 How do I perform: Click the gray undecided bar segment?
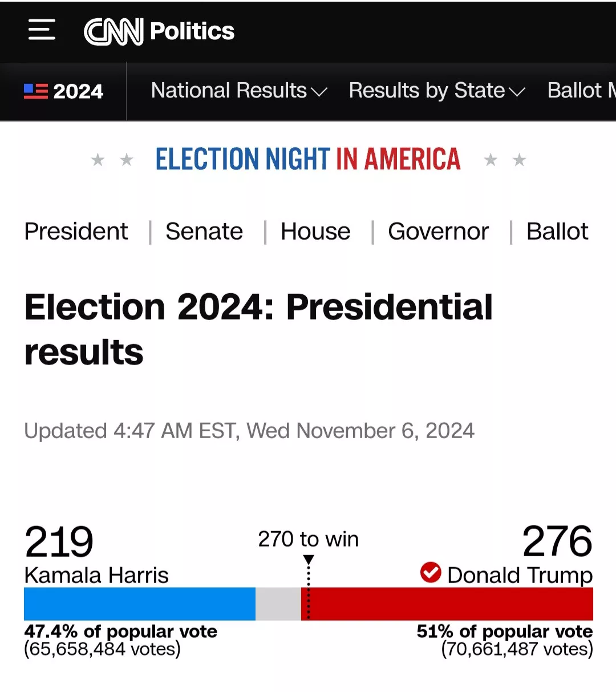278,604
